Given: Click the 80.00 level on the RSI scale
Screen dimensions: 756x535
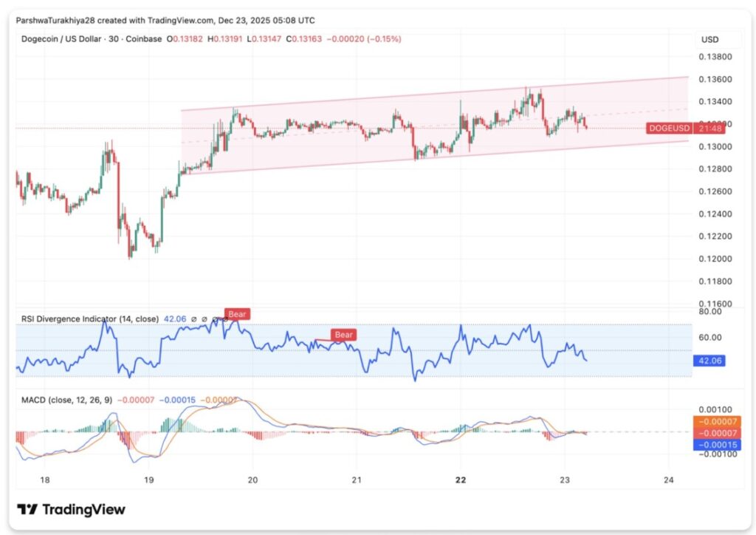Looking at the screenshot, I should pos(711,313).
